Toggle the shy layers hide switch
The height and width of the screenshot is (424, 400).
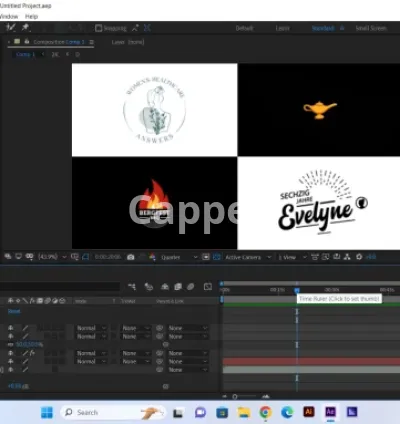coord(165,286)
